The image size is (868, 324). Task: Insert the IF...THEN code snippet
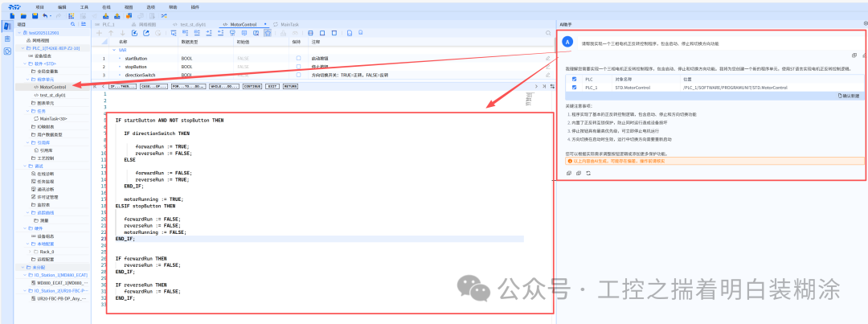[x=123, y=86]
